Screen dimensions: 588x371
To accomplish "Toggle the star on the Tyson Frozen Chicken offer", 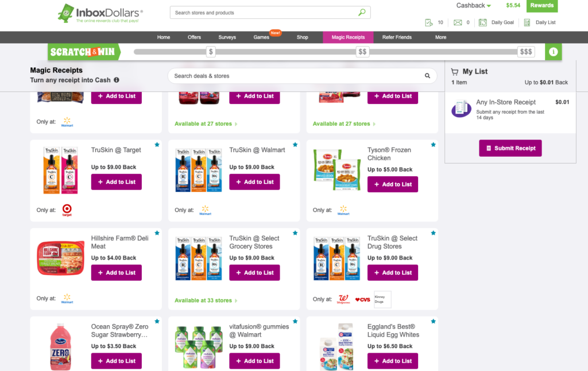I will pos(433,145).
